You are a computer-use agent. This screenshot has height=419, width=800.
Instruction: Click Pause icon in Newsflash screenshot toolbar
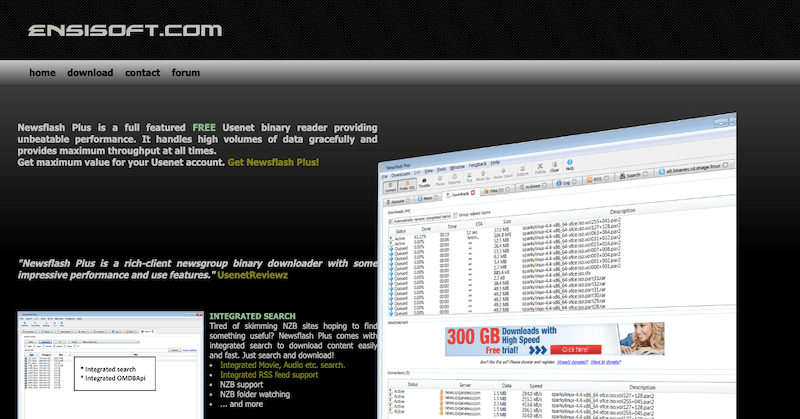tap(440, 181)
